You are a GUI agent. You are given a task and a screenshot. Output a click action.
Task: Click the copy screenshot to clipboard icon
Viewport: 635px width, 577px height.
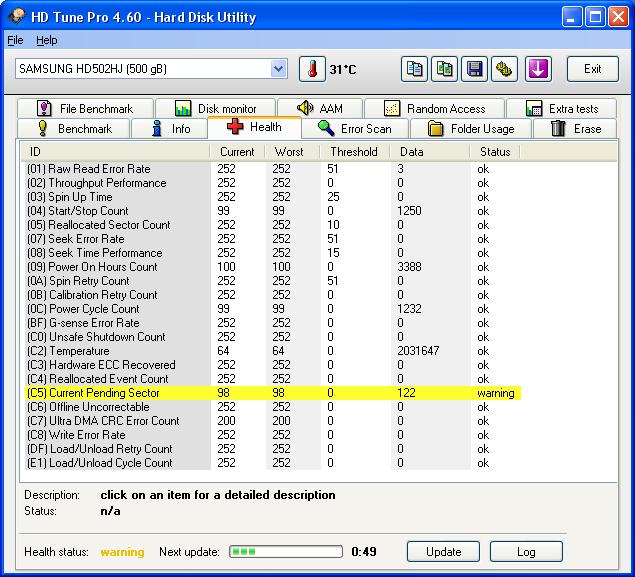[x=444, y=69]
